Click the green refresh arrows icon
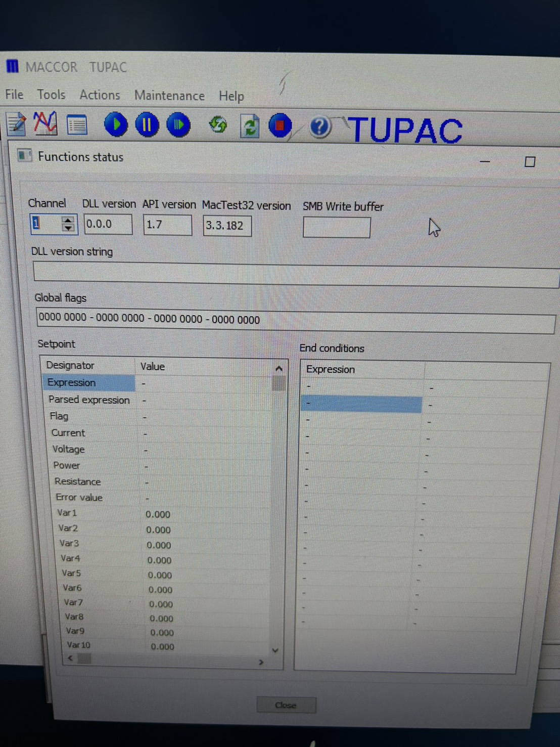This screenshot has width=560, height=747. (x=218, y=124)
